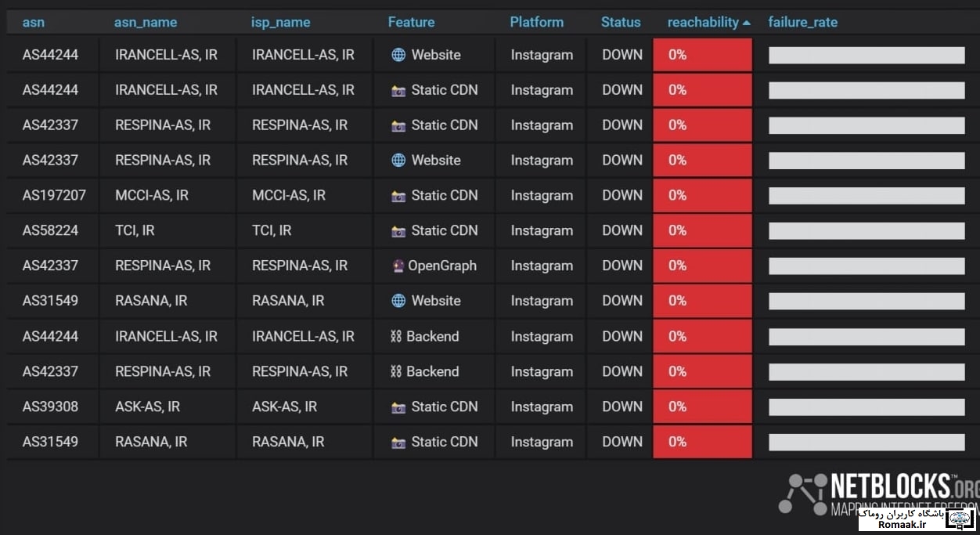Select the Status column header
Screen dimensions: 980x535
(x=621, y=22)
